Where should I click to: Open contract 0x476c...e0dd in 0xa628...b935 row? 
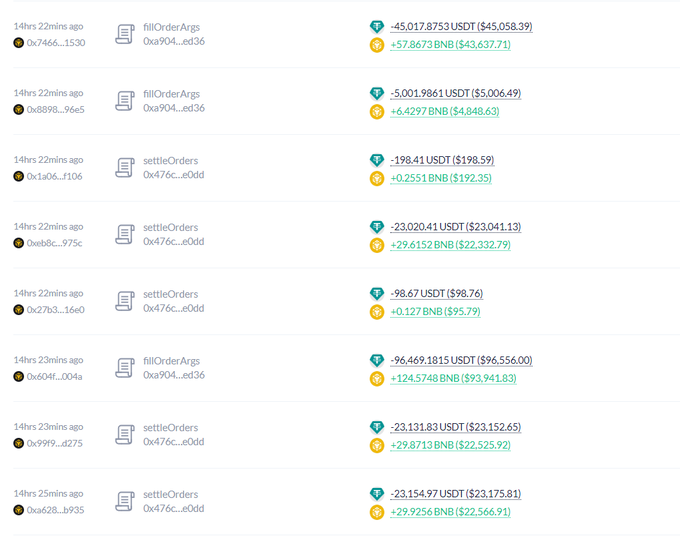(x=174, y=509)
